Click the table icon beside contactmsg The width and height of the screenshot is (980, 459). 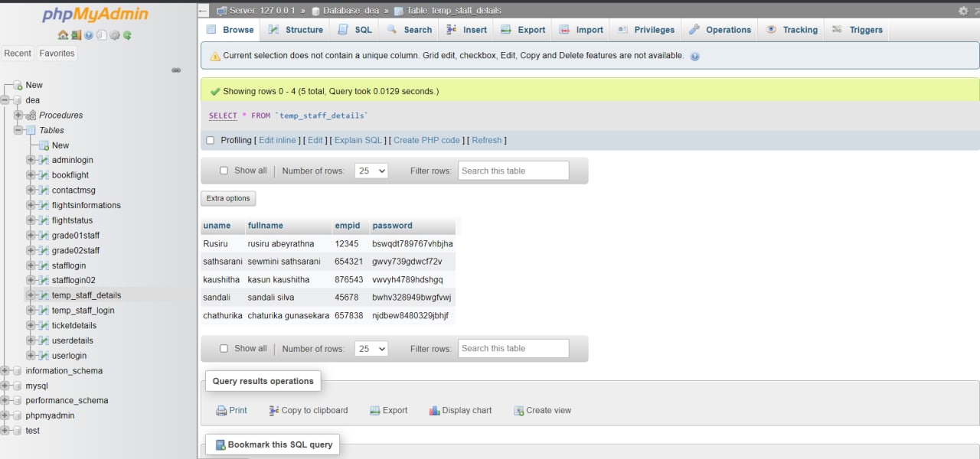click(44, 190)
